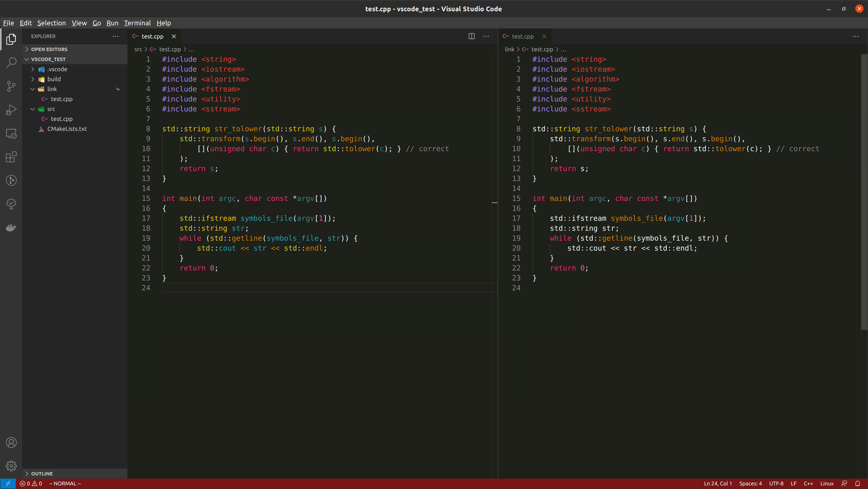Image resolution: width=868 pixels, height=489 pixels.
Task: Close the right test.cpp tab
Action: [x=544, y=36]
